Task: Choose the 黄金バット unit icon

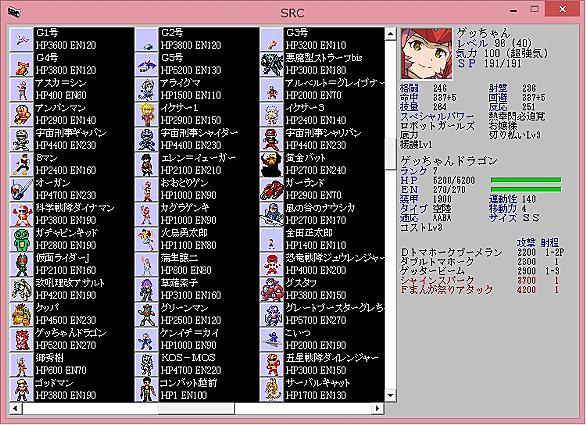Action: 271,164
